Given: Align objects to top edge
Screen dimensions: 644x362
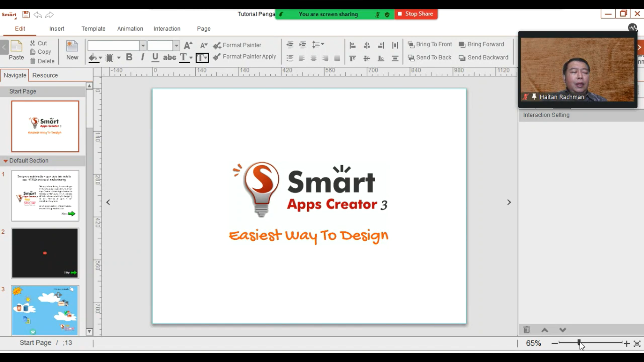Looking at the screenshot, I should [353, 59].
